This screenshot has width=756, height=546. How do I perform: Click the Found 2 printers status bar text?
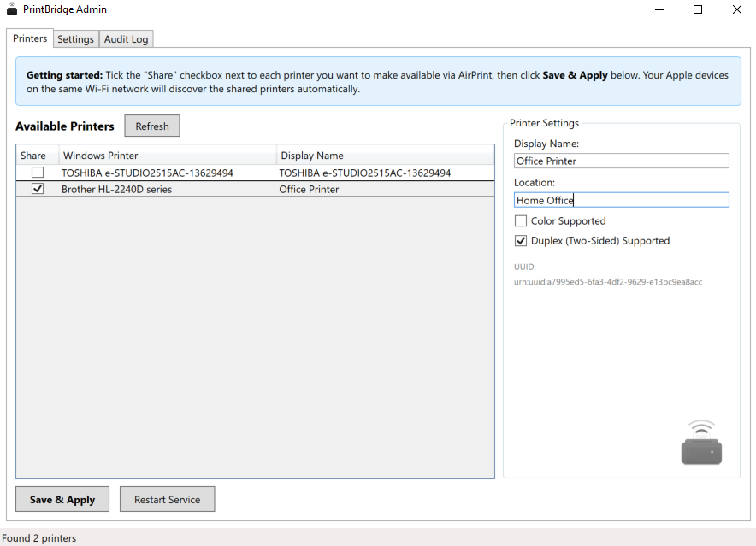[38, 537]
